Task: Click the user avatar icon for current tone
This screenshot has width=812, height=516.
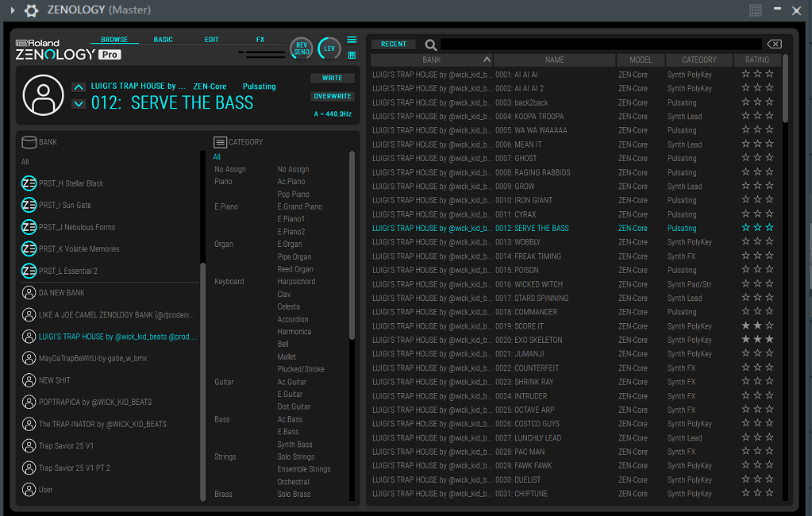Action: pyautogui.click(x=44, y=94)
